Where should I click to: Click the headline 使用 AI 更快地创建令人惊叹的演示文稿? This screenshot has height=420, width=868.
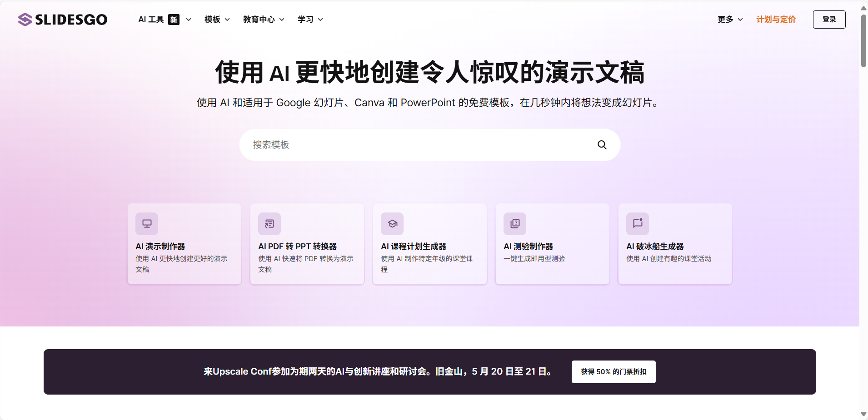(x=430, y=72)
